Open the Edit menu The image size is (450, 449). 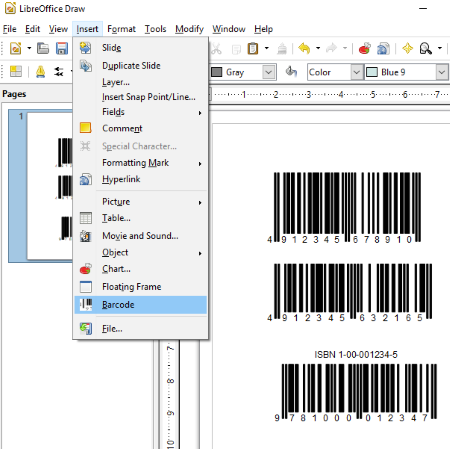(x=32, y=29)
